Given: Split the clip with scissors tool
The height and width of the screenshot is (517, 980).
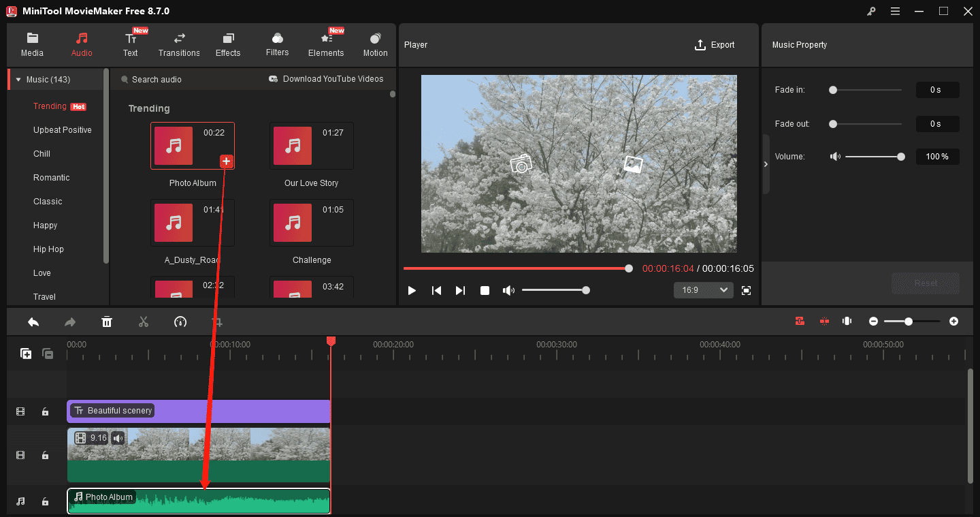Looking at the screenshot, I should coord(144,322).
